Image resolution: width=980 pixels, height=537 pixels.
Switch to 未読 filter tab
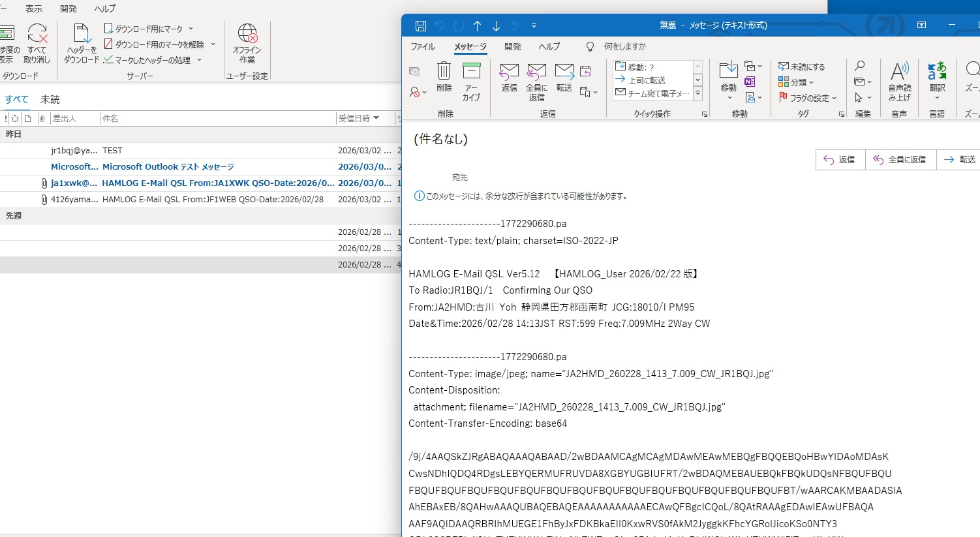click(x=50, y=99)
